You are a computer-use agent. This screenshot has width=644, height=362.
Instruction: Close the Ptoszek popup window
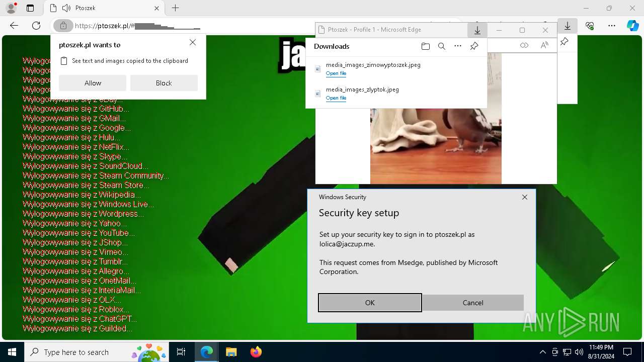pos(545,30)
